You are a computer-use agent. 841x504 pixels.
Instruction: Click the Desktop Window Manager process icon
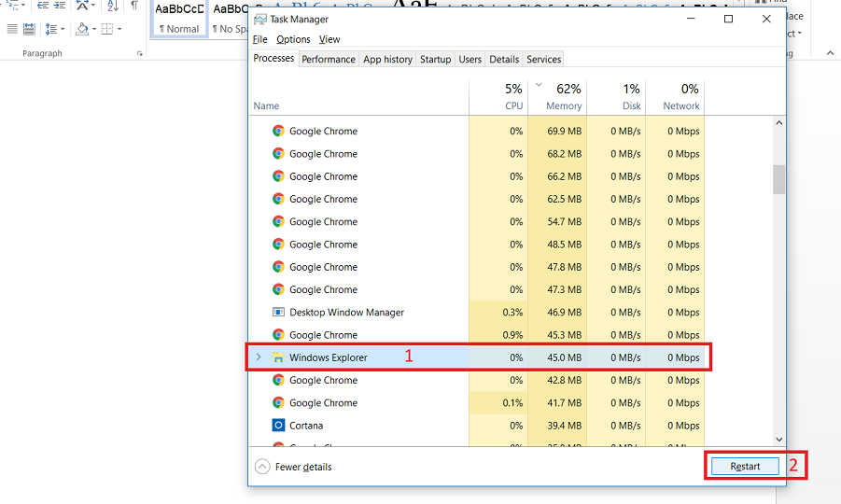click(278, 312)
